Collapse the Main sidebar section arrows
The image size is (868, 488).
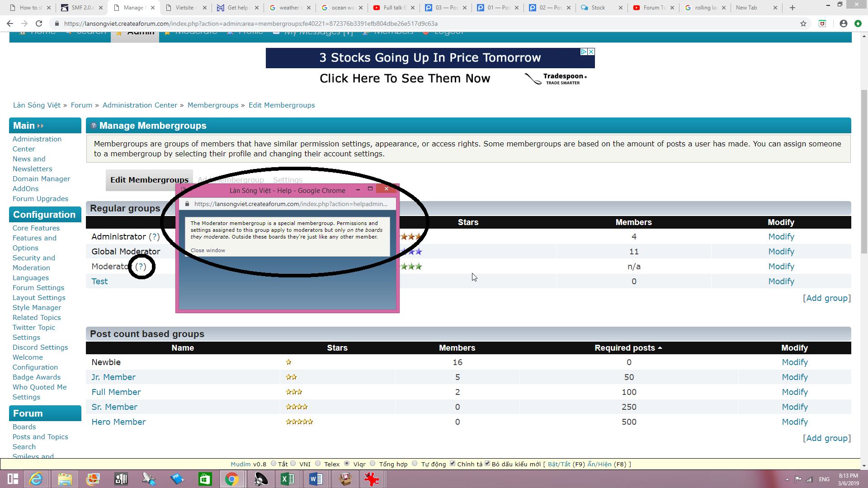[41, 126]
